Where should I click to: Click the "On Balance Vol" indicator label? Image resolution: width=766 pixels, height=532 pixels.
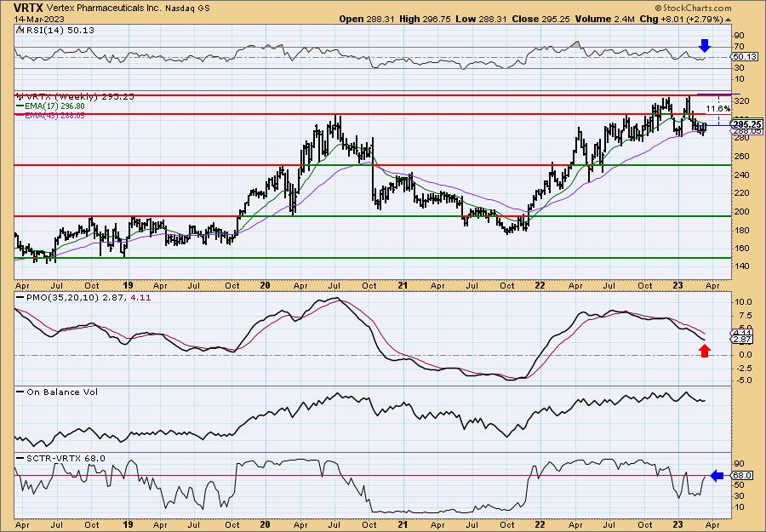[61, 392]
